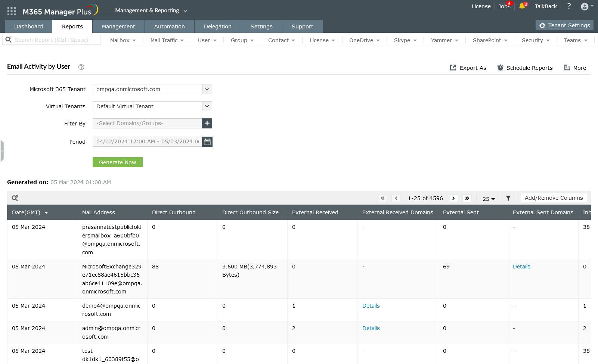Viewport: 598px width, 364px height.
Task: Open the License link in header
Action: click(481, 6)
